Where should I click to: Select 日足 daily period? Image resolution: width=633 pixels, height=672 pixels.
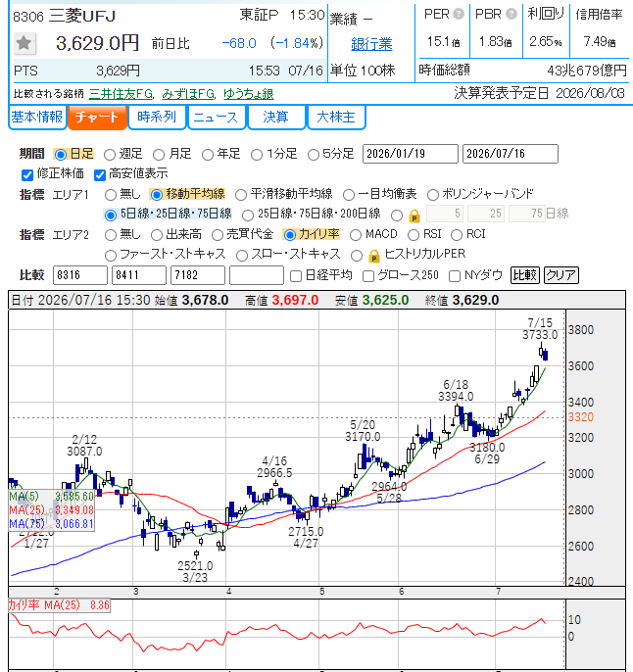(x=61, y=155)
